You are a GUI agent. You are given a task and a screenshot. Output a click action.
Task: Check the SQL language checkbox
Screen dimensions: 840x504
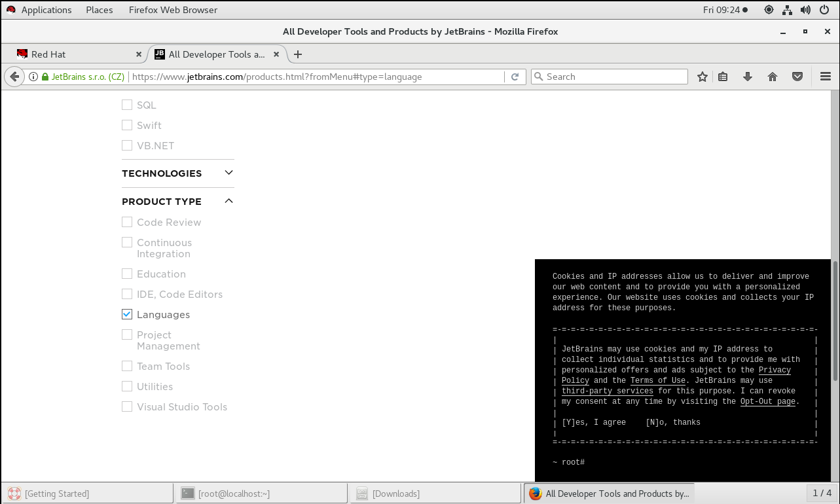pyautogui.click(x=127, y=105)
